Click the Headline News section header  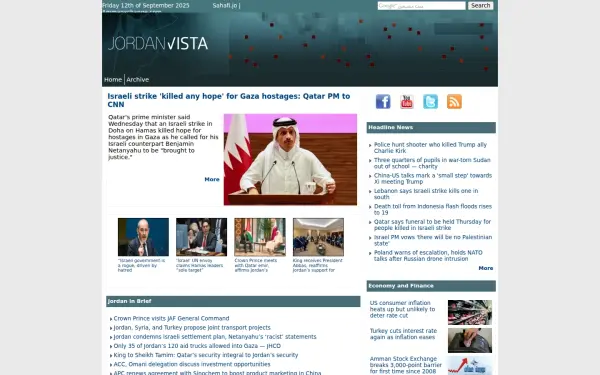pyautogui.click(x=431, y=127)
